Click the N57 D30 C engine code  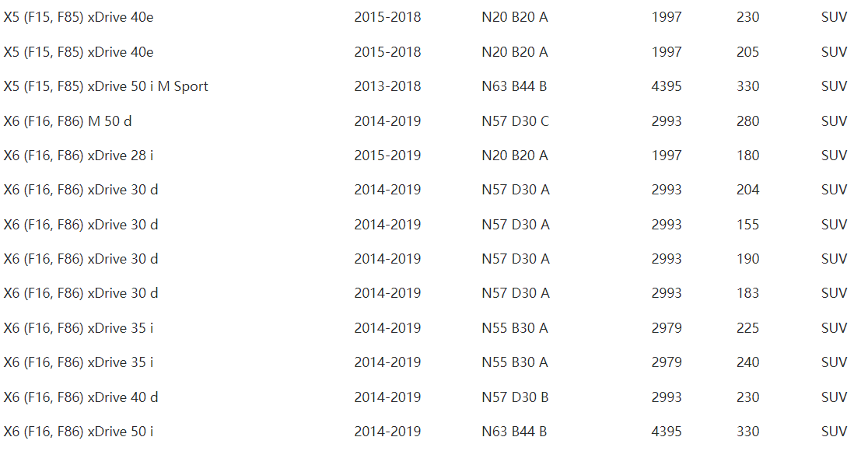click(515, 121)
